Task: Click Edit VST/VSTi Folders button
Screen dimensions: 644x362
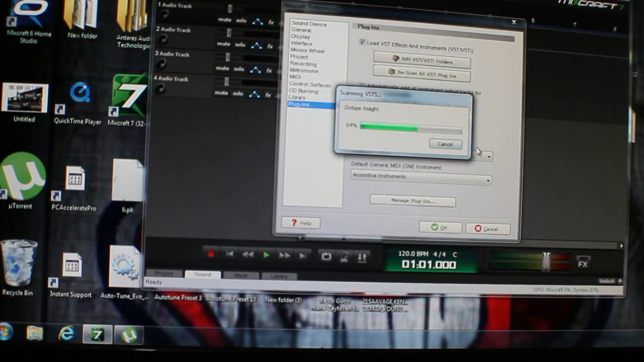Action: 422,60
